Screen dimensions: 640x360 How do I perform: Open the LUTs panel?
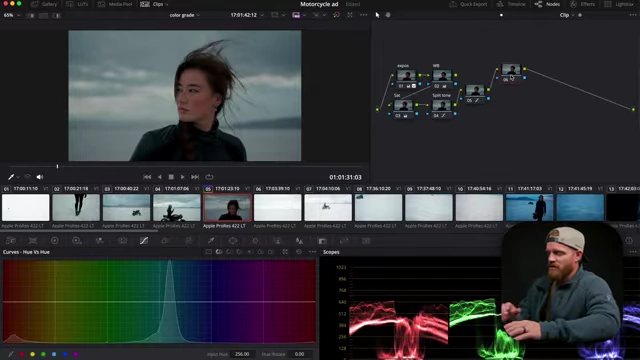pos(78,4)
